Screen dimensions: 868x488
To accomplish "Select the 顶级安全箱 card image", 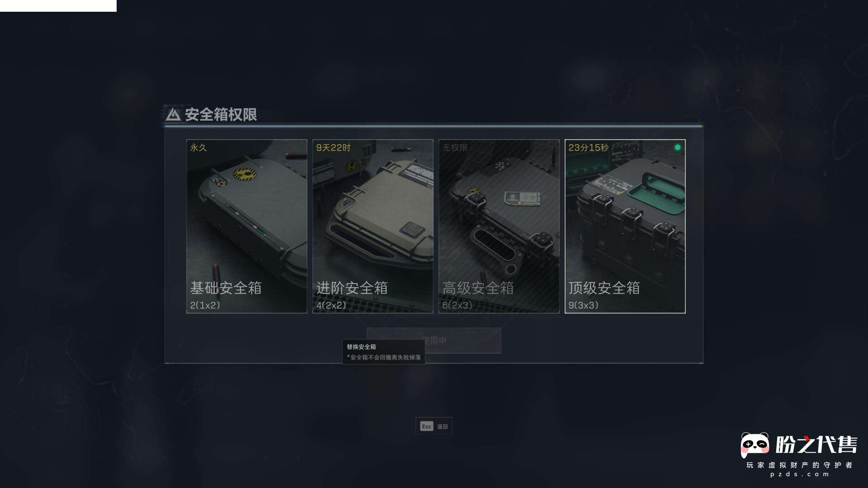I will point(625,226).
